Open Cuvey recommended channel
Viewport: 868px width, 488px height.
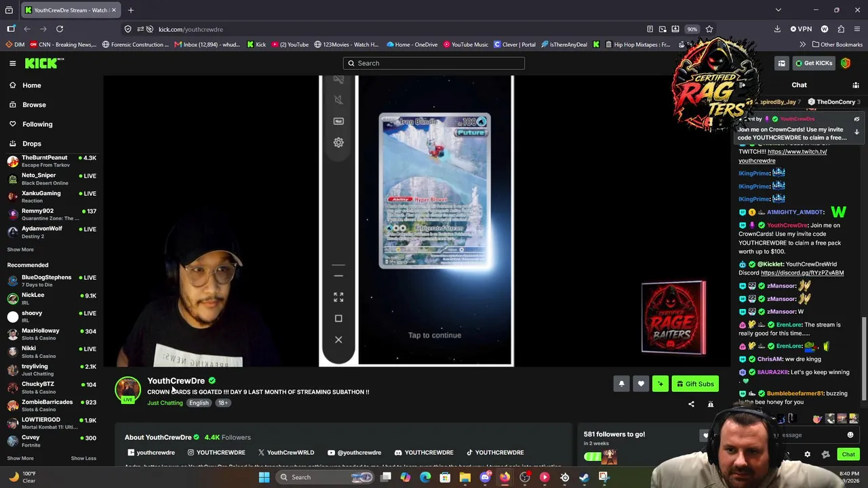pos(52,441)
